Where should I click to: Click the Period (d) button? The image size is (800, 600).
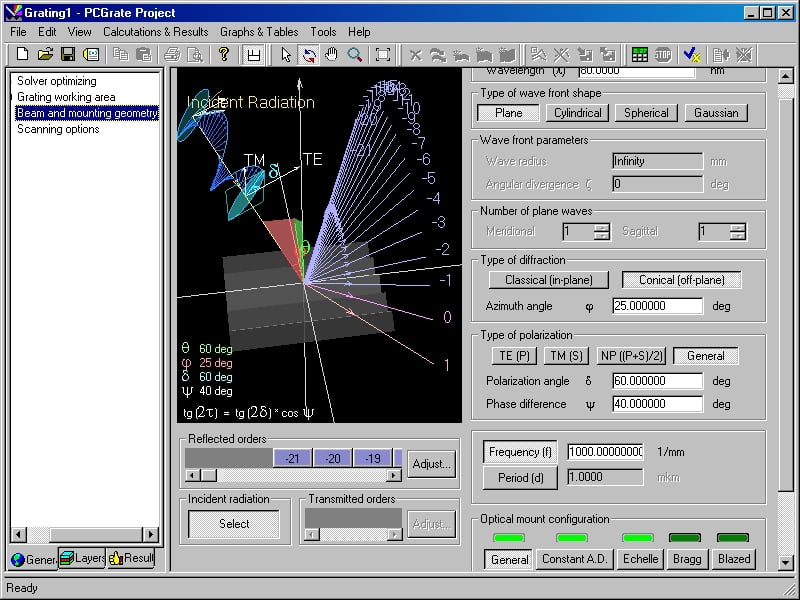click(x=520, y=478)
